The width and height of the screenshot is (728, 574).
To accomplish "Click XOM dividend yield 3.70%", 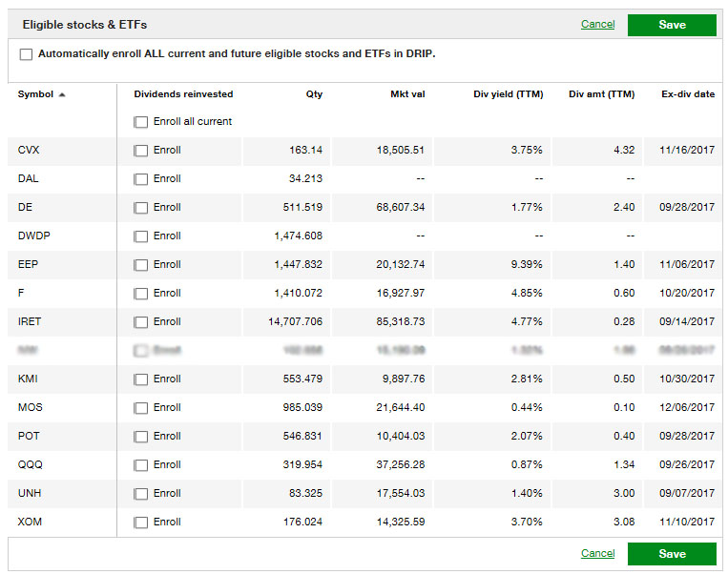I will point(527,522).
